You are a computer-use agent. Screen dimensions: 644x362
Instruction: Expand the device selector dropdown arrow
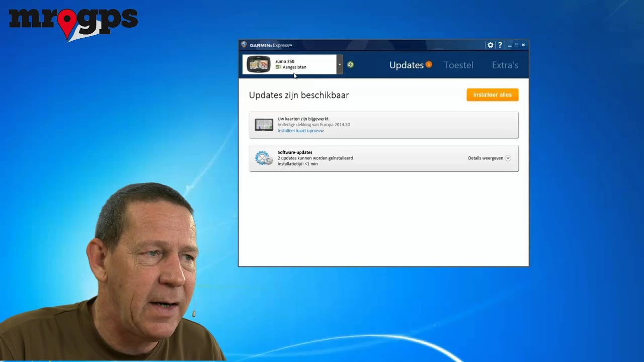[340, 64]
